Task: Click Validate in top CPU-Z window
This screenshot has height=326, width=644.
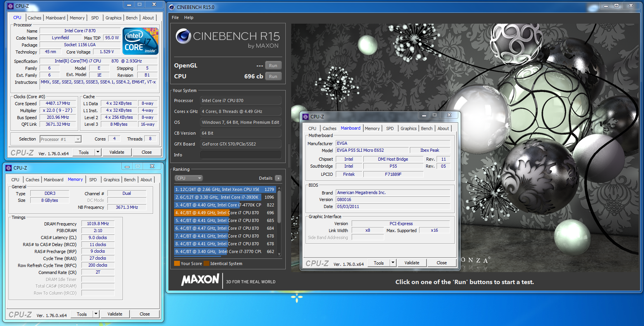Action: click(x=117, y=152)
